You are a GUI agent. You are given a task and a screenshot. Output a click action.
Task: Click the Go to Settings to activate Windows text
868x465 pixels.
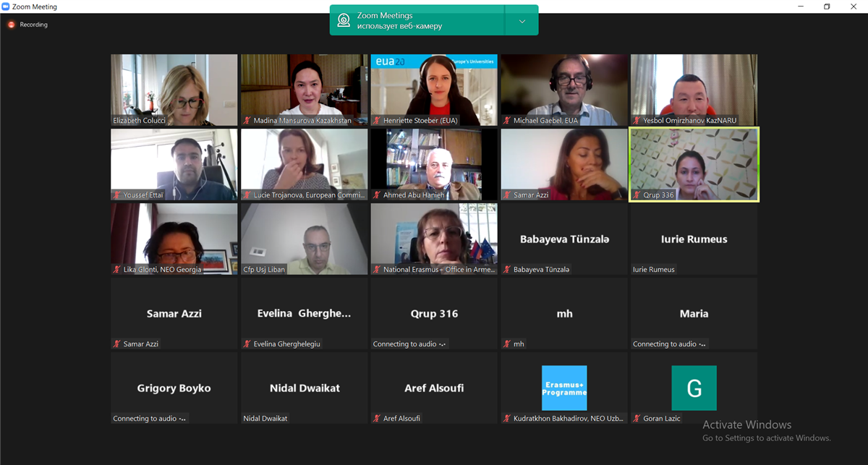(767, 438)
